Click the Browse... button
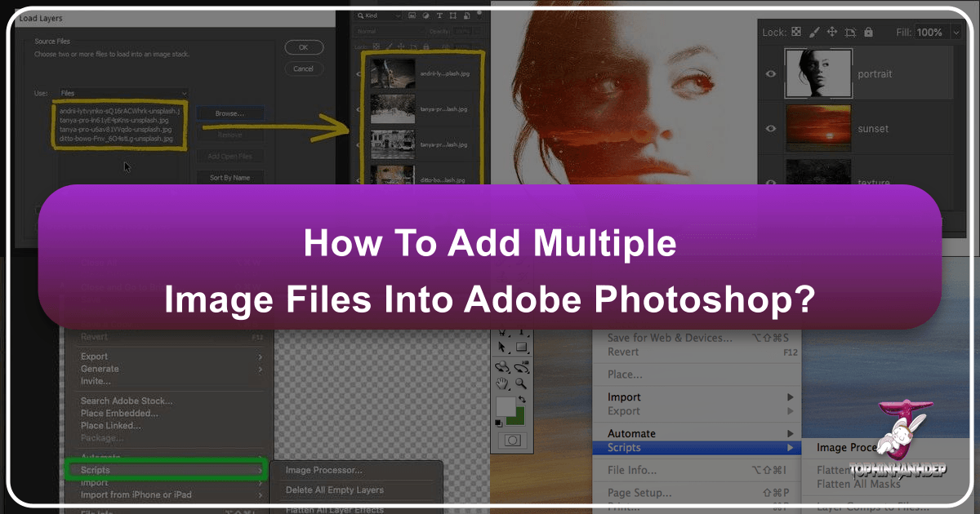Screen dimensions: 980x514 point(229,113)
